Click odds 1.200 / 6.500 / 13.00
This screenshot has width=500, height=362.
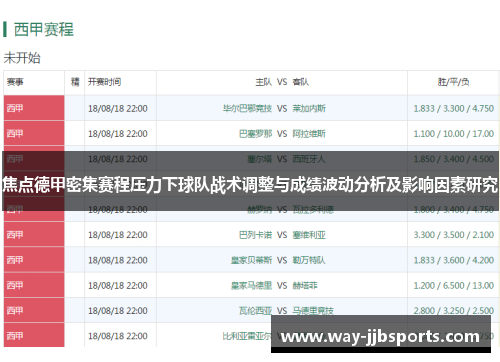[x=453, y=285]
